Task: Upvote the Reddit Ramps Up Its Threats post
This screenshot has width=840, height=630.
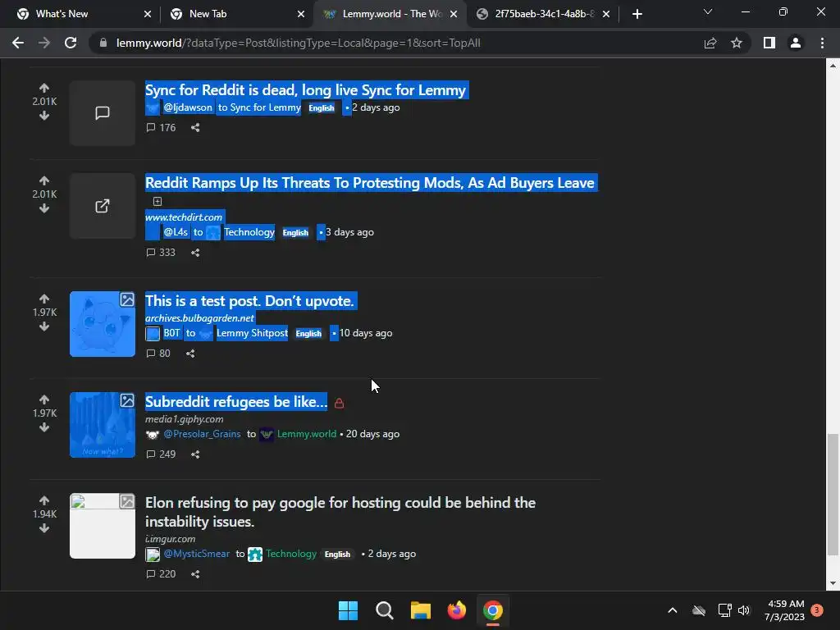Action: click(x=44, y=180)
